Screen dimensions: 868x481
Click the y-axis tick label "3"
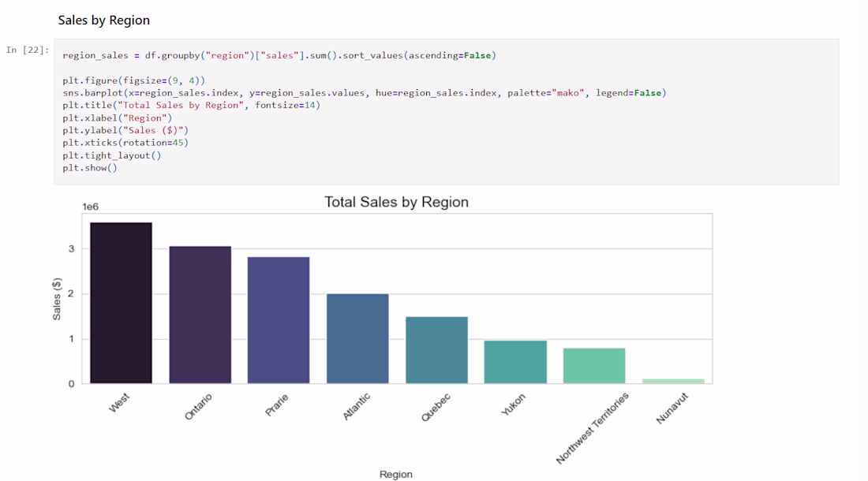click(x=71, y=249)
